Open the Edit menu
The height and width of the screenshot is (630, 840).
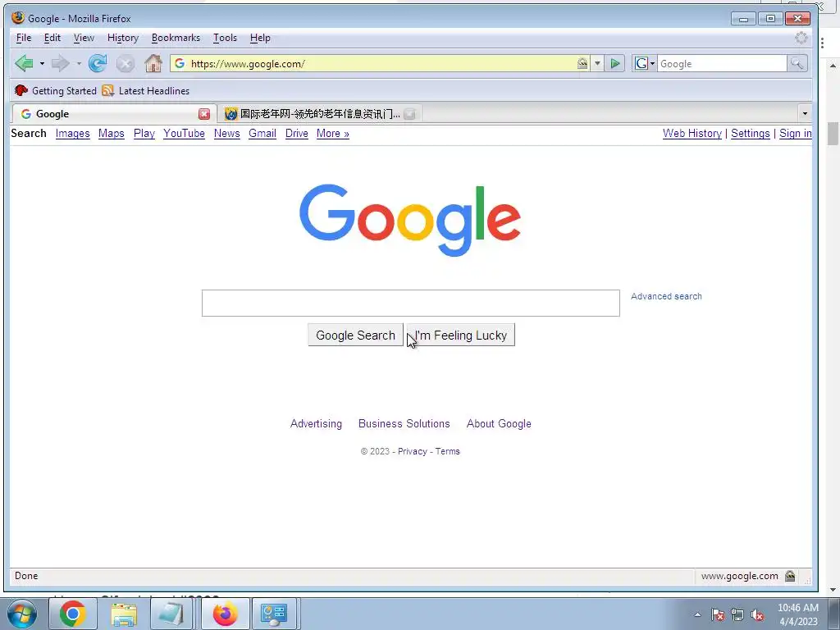pyautogui.click(x=52, y=38)
